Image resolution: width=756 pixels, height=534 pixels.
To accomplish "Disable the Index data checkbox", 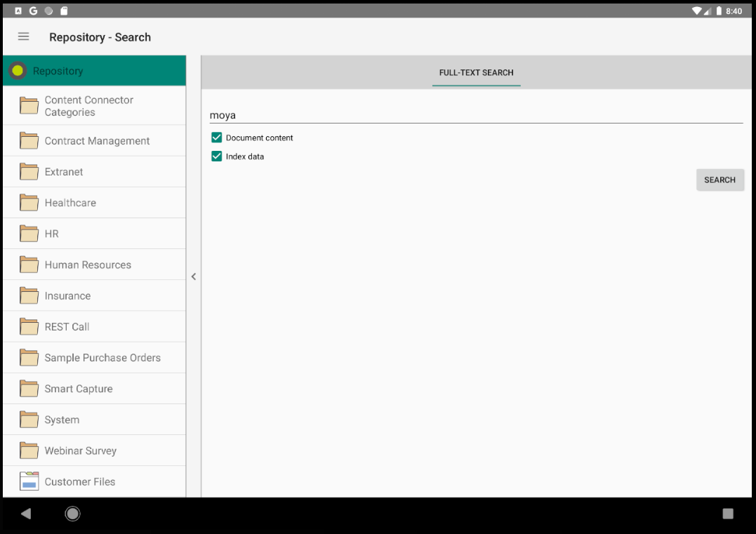I will 216,156.
